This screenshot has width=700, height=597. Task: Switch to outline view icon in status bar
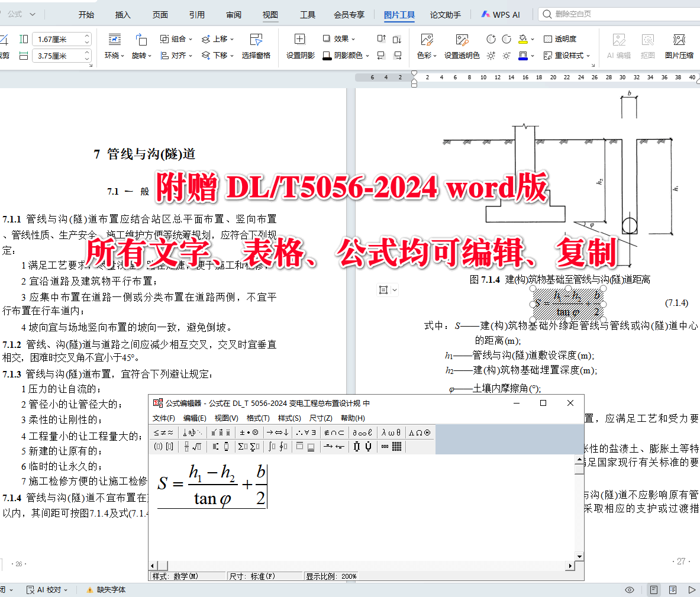pyautogui.click(x=673, y=590)
